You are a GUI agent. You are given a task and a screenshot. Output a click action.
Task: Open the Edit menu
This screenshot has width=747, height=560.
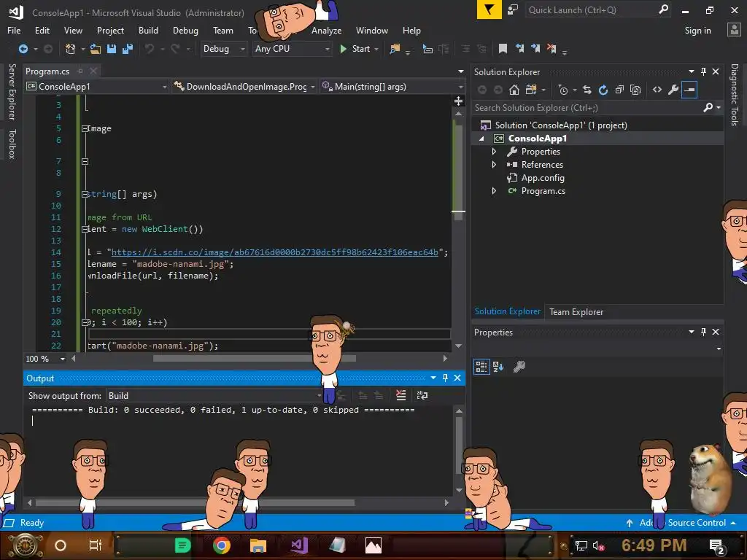point(42,31)
